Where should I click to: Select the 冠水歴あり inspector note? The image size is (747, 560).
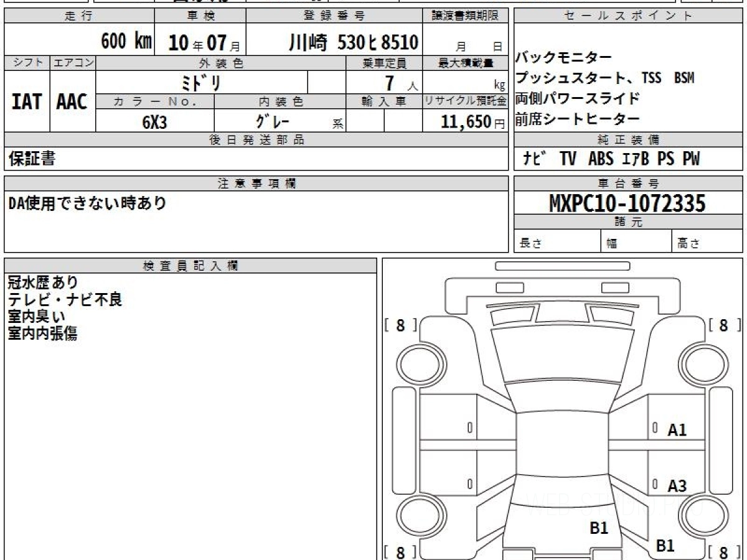coord(43,283)
